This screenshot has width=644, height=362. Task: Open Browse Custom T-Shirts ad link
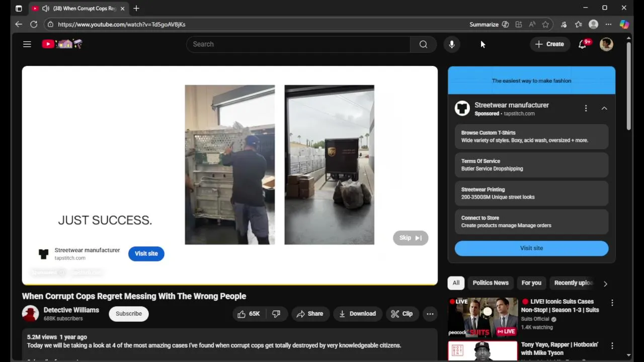click(532, 136)
